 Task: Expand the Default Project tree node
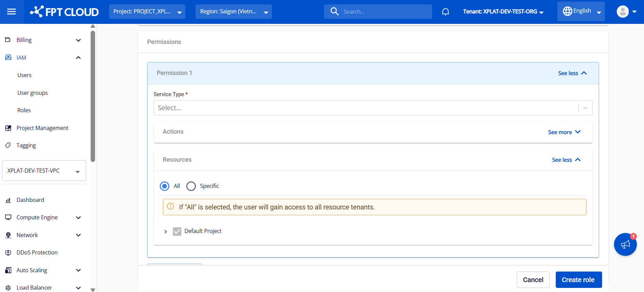coord(166,232)
